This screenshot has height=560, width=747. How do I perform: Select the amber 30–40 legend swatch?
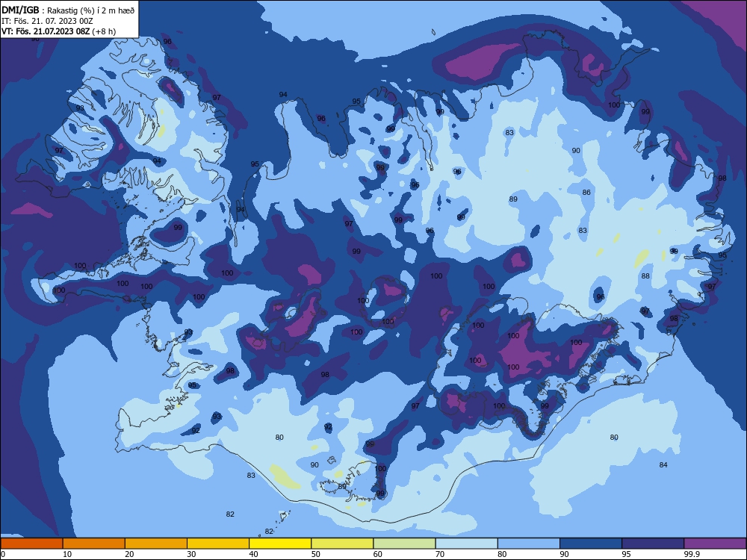coord(218,544)
